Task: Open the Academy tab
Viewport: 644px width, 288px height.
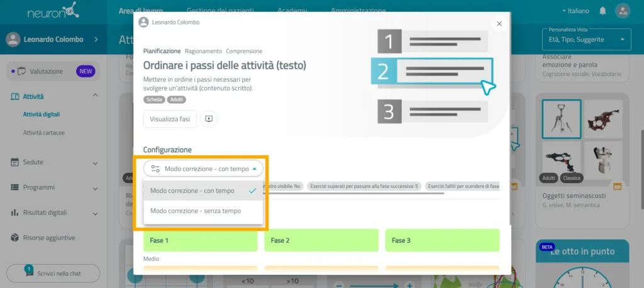Action: (x=292, y=11)
